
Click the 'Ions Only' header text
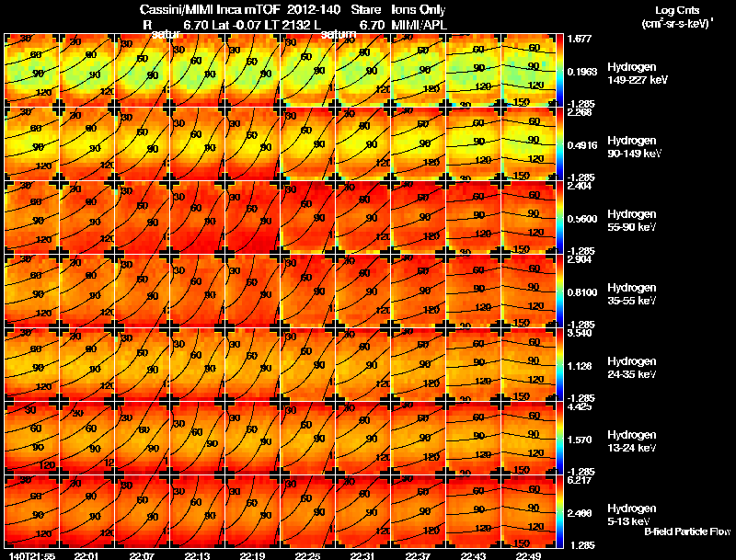tap(419, 10)
